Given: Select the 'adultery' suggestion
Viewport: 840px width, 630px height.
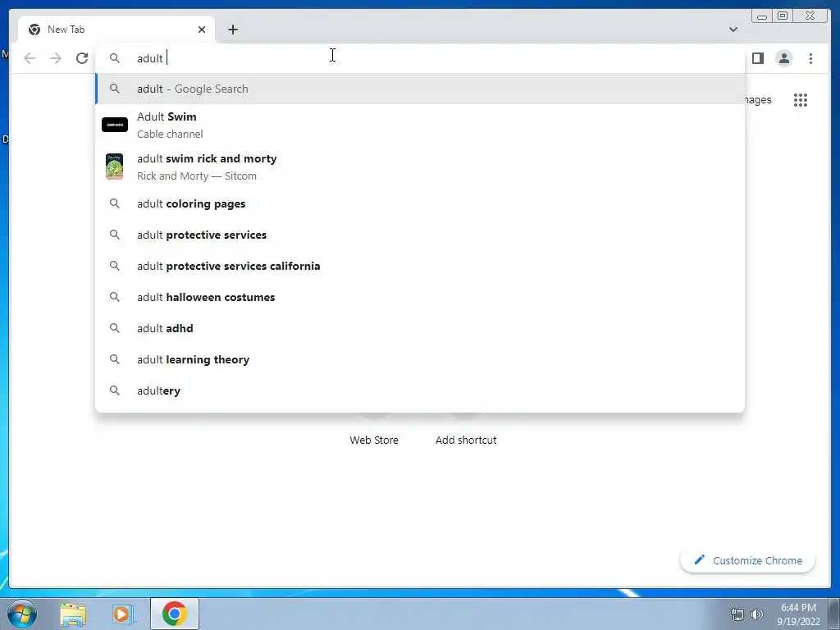Looking at the screenshot, I should click(x=421, y=390).
